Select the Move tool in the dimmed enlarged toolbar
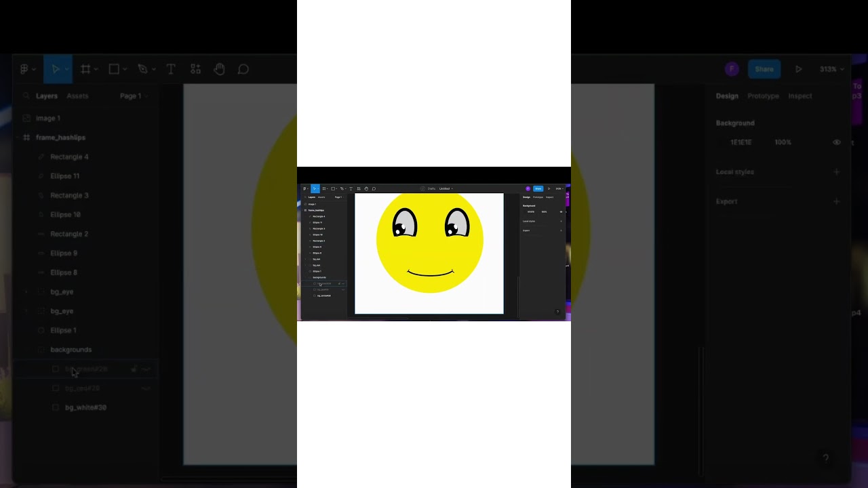868x488 pixels. pos(55,69)
